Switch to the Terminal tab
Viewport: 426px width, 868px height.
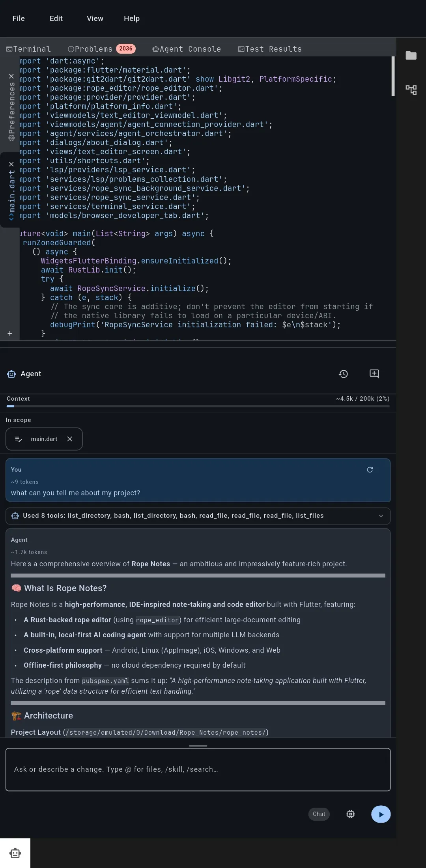(x=28, y=49)
